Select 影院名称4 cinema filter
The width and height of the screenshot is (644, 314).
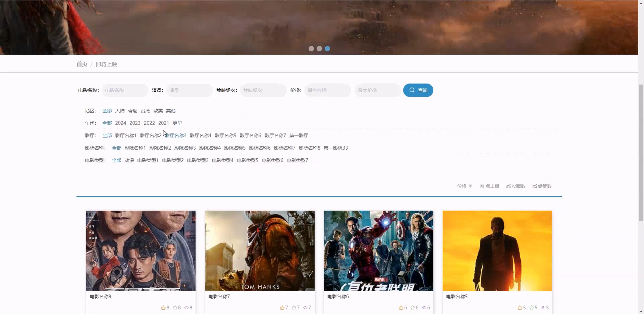210,148
